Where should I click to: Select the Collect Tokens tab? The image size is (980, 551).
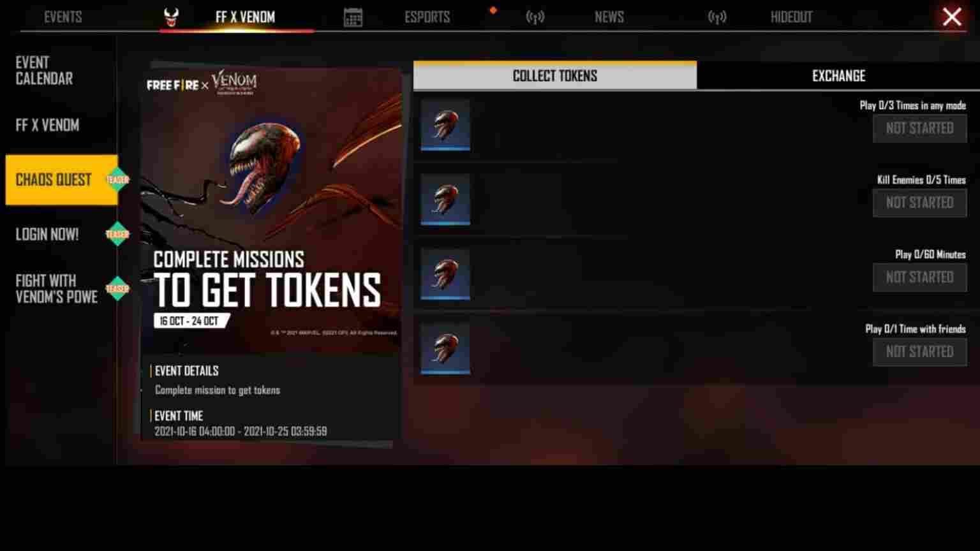click(555, 75)
